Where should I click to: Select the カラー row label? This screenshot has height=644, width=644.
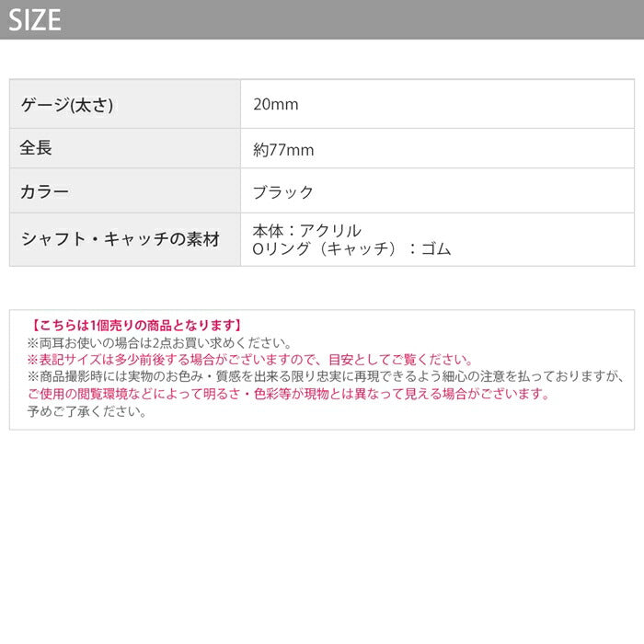(44, 192)
